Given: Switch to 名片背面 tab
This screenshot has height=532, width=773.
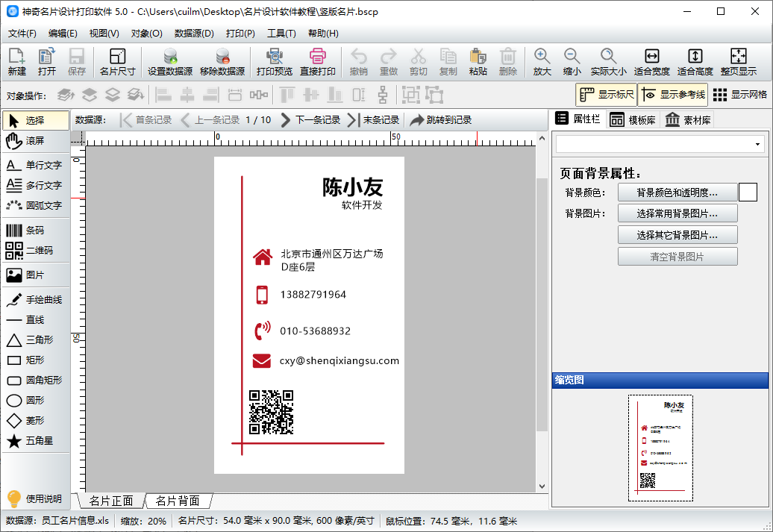Looking at the screenshot, I should [178, 501].
